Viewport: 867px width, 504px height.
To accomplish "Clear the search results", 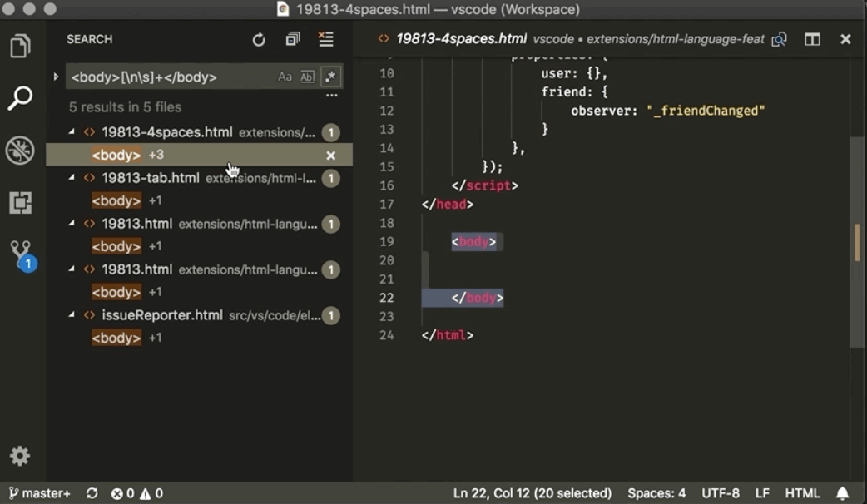I will click(x=326, y=40).
